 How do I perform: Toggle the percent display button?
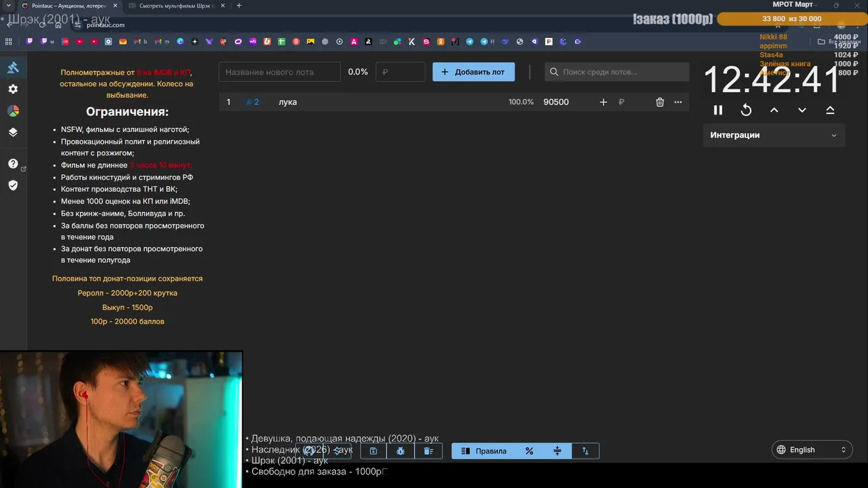(x=530, y=451)
